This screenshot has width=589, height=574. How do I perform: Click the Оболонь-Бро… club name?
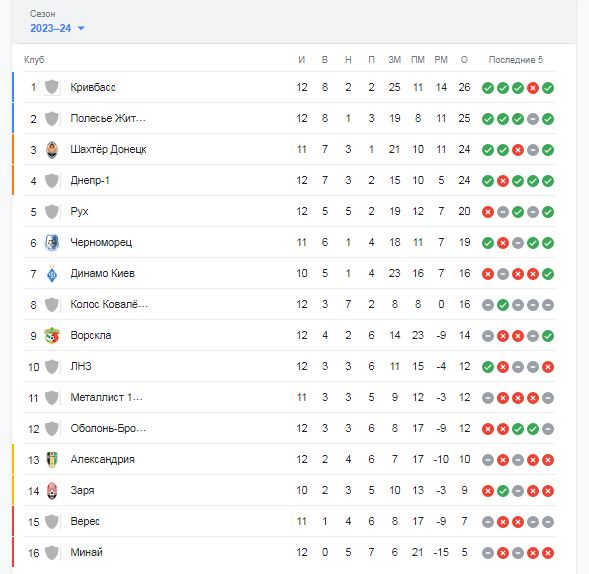pyautogui.click(x=108, y=428)
